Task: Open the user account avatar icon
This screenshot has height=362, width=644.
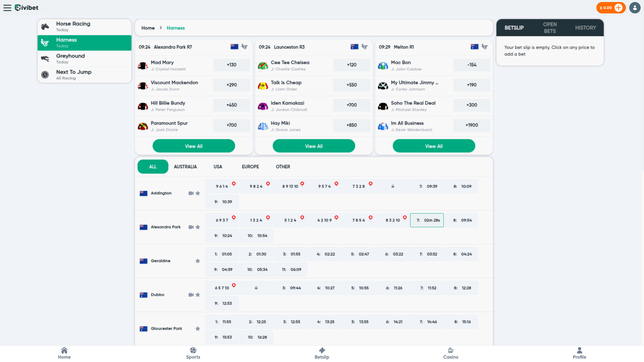Action: (x=635, y=8)
